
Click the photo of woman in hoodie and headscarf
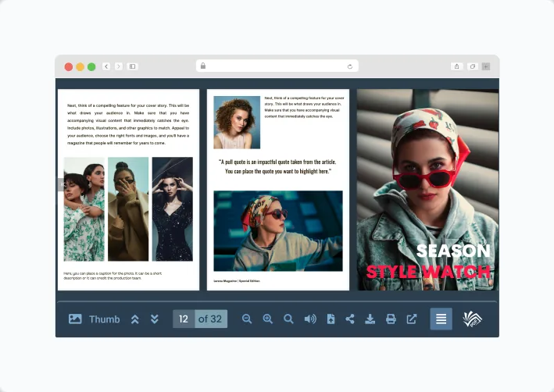point(278,231)
